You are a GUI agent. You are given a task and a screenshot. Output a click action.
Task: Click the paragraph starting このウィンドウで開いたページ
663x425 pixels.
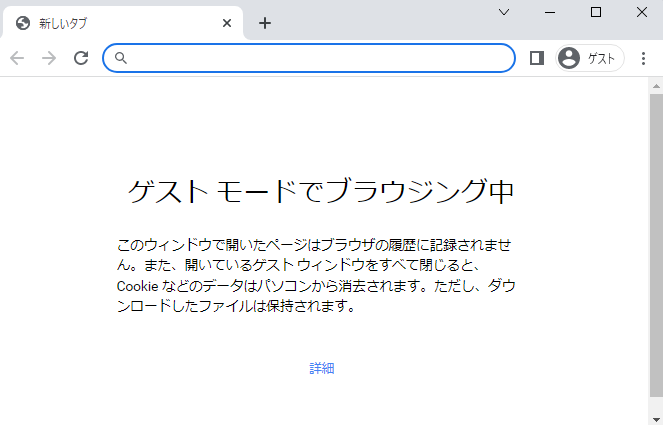[x=316, y=275]
